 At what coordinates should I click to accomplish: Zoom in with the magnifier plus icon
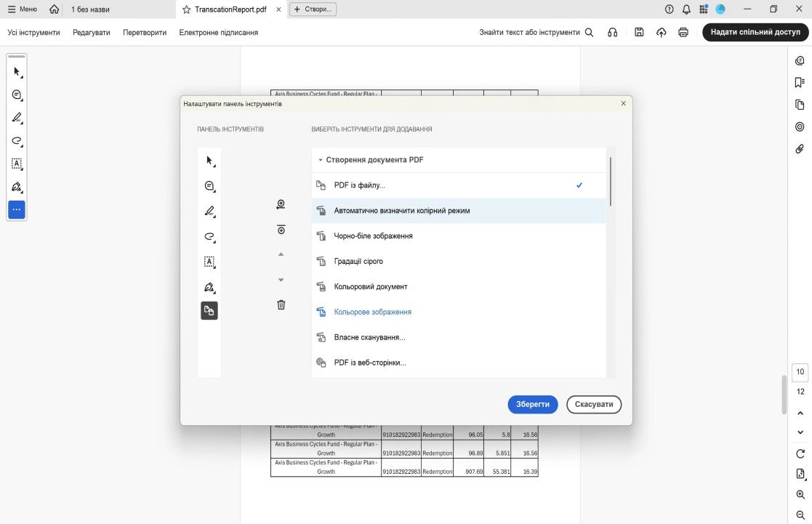click(x=800, y=494)
